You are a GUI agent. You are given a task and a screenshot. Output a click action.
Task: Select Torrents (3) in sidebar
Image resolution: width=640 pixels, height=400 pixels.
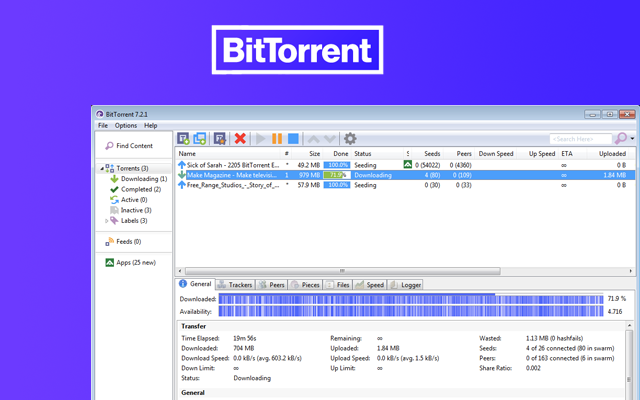(x=132, y=168)
